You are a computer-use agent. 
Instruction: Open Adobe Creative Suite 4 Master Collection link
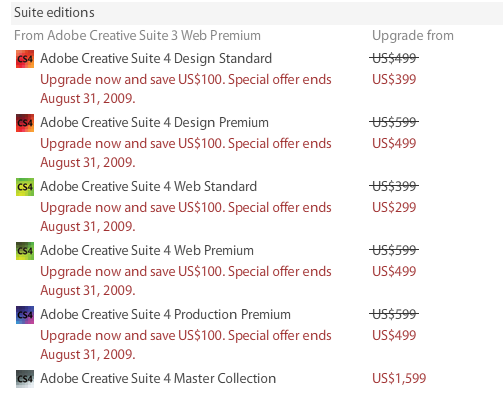coord(158,379)
